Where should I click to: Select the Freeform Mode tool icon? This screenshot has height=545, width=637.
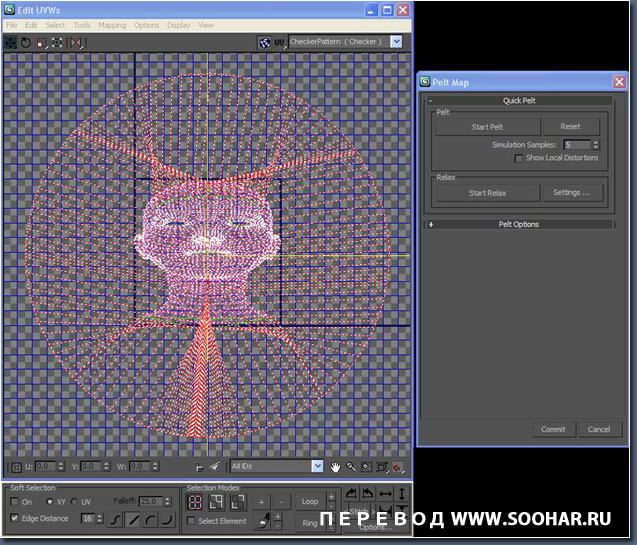[x=57, y=43]
